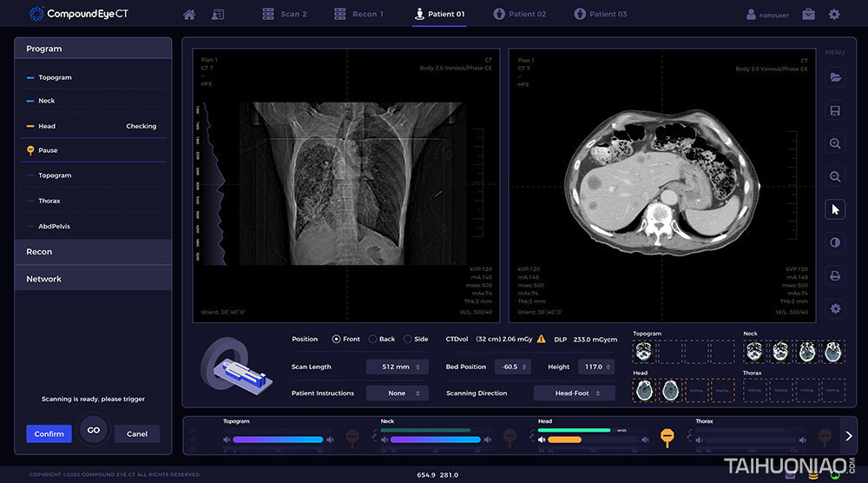Open the Patient Instructions dropdown

coord(397,394)
